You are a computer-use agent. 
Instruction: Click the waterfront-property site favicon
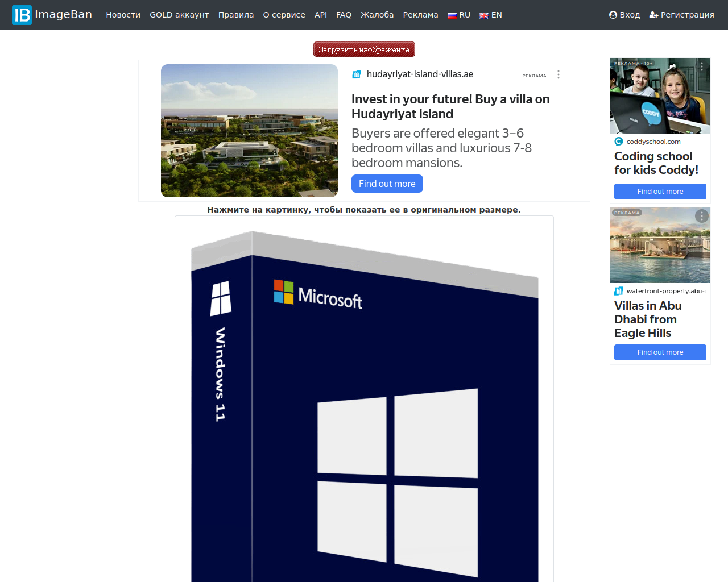tap(619, 291)
